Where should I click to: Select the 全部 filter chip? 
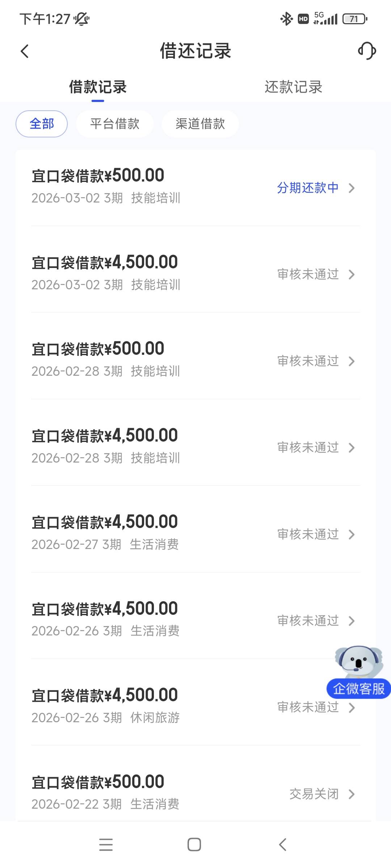[x=42, y=124]
